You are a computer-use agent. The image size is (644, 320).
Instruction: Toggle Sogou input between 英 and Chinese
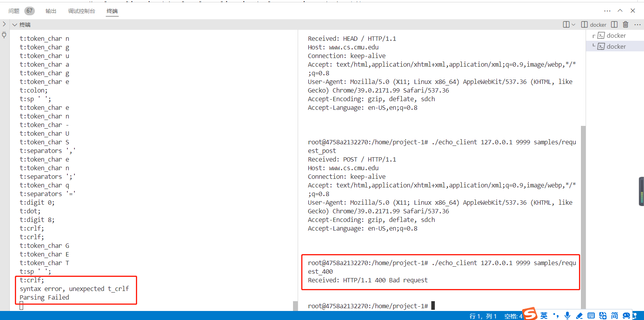tap(544, 315)
